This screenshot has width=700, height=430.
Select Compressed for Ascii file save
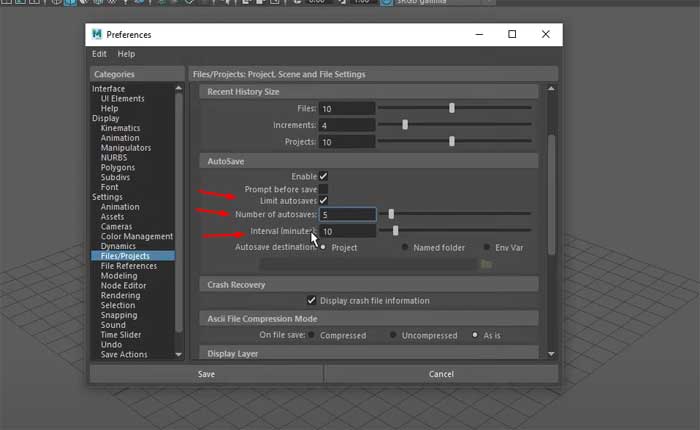312,335
